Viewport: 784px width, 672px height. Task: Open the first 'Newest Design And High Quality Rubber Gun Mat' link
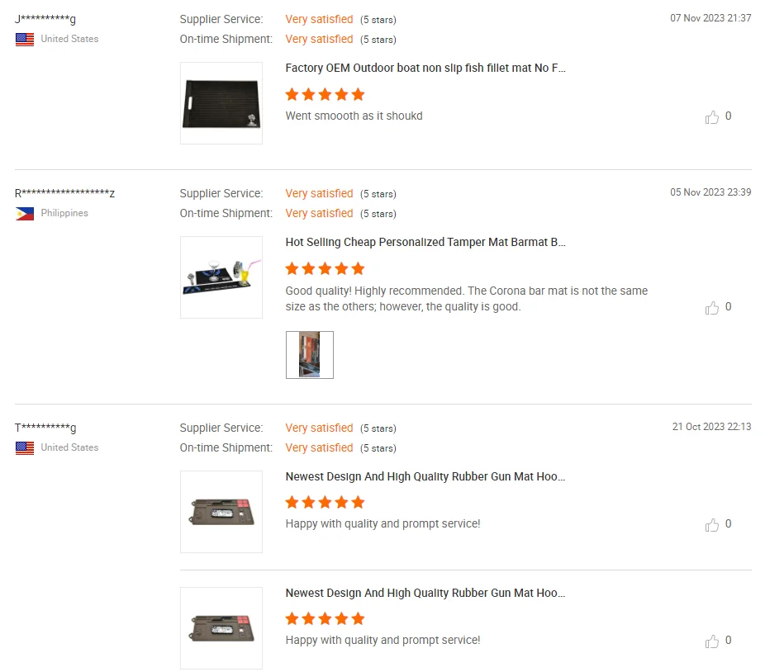(x=425, y=477)
